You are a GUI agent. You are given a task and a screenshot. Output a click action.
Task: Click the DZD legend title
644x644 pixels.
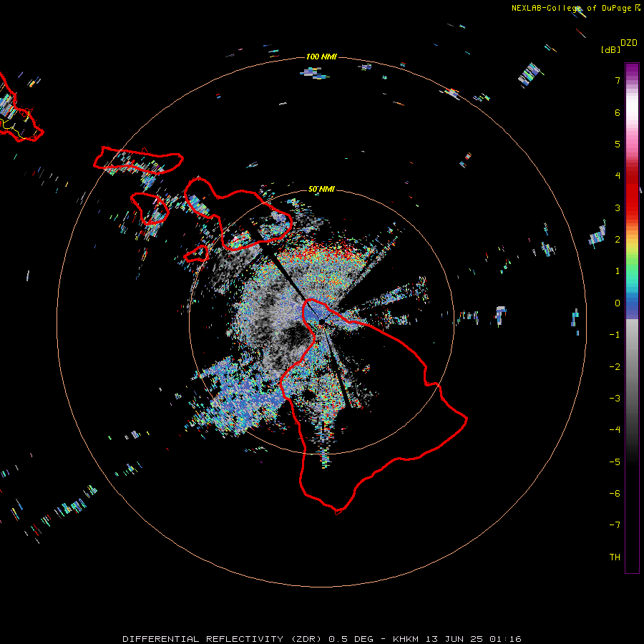[629, 43]
